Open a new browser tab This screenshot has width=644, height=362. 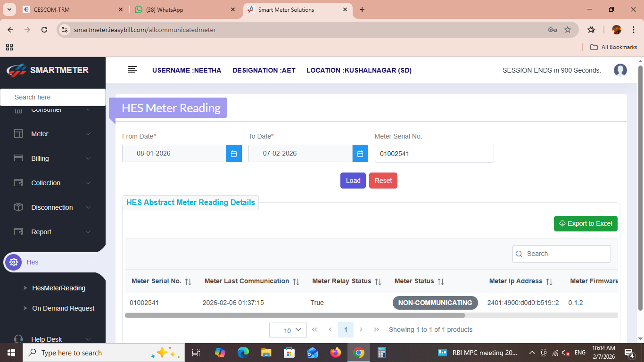[x=362, y=9]
